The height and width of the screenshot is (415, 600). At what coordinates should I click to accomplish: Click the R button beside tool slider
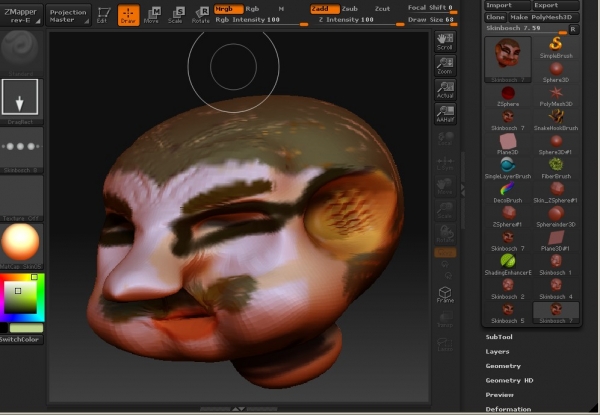tap(573, 29)
